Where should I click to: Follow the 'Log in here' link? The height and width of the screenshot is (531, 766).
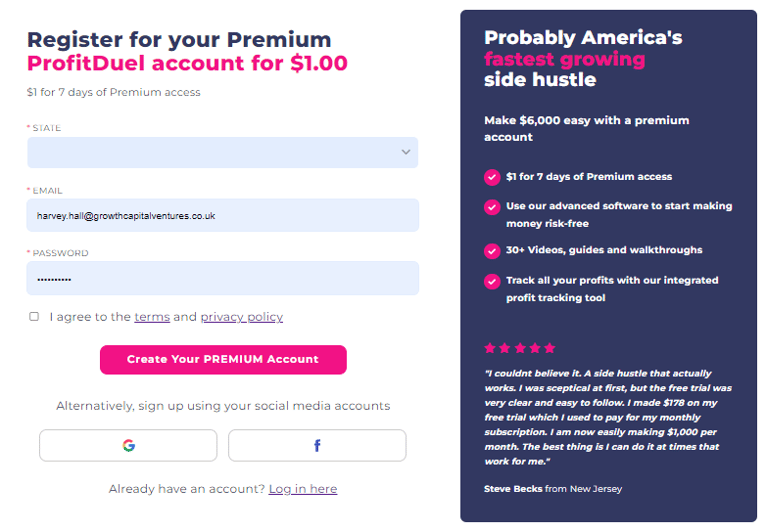(302, 489)
